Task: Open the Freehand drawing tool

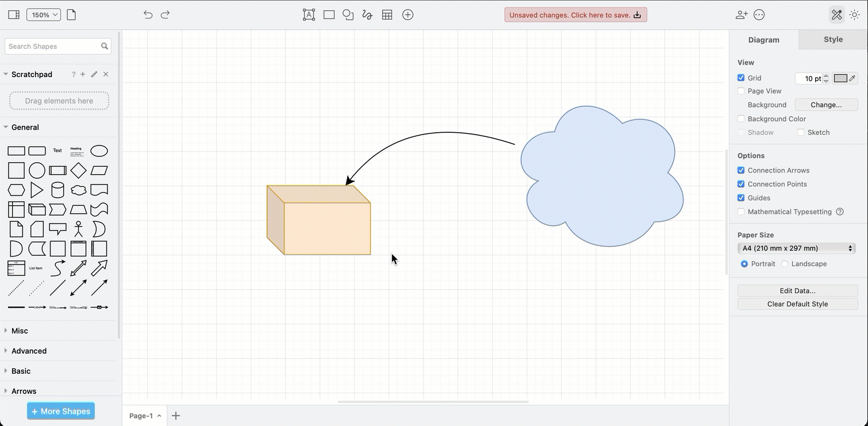Action: point(367,14)
